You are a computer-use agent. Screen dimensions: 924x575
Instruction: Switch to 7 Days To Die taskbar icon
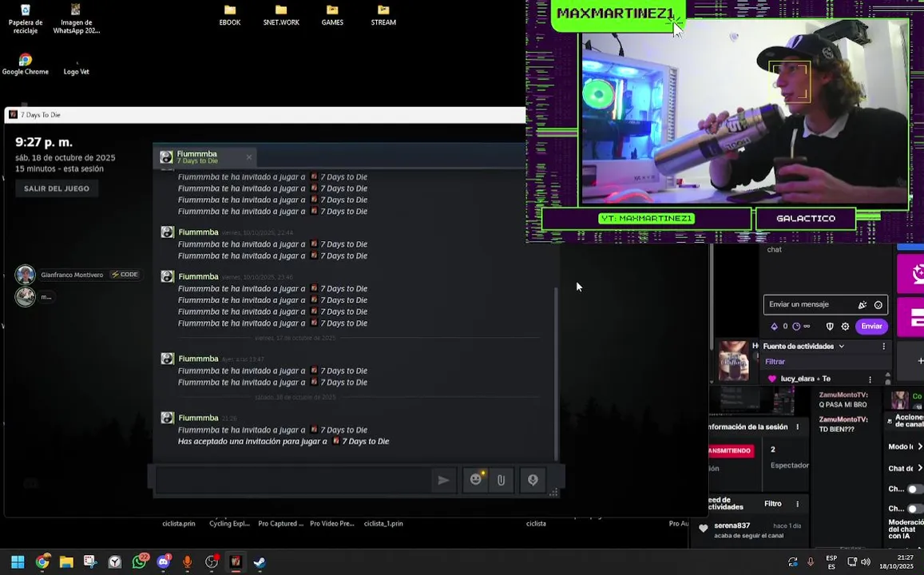(x=236, y=562)
